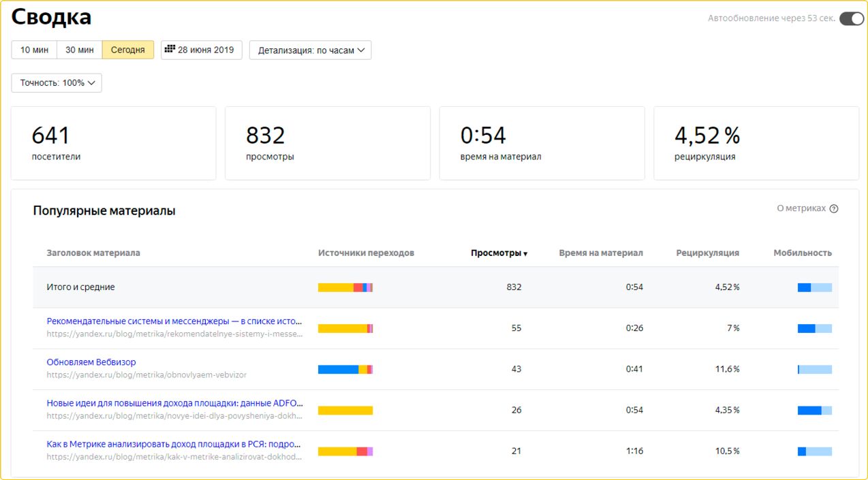Select the Сегодня time range button
This screenshot has height=480, width=868.
127,49
